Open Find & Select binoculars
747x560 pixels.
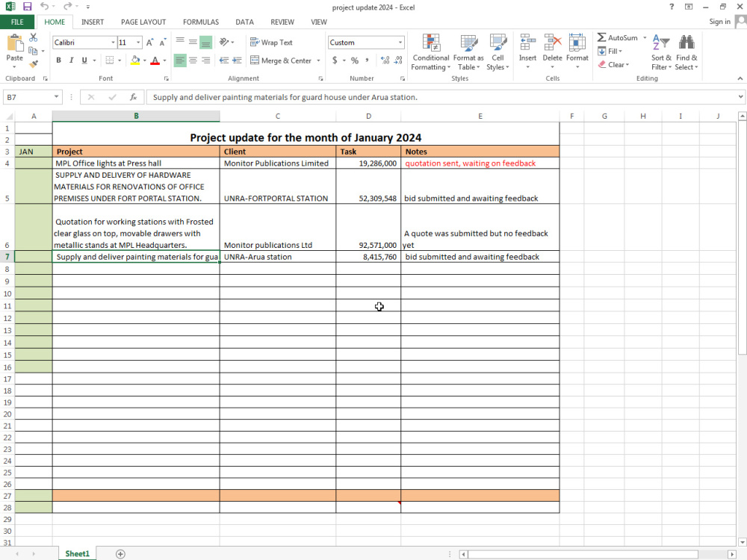(x=686, y=52)
